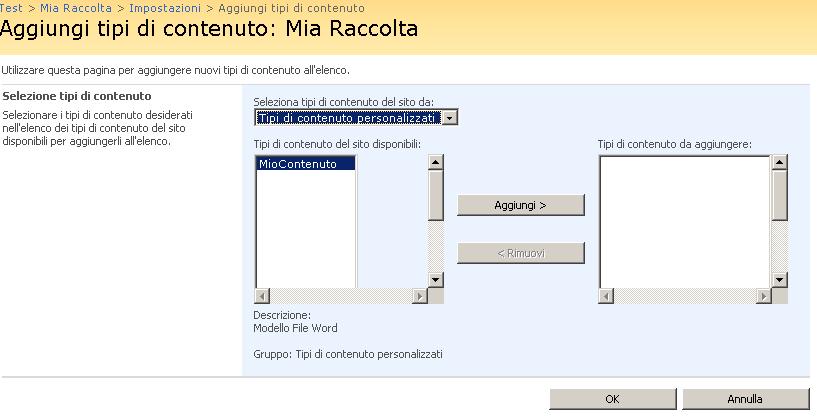The image size is (817, 416).
Task: Click up arrow of available list scrollbar
Action: point(436,162)
